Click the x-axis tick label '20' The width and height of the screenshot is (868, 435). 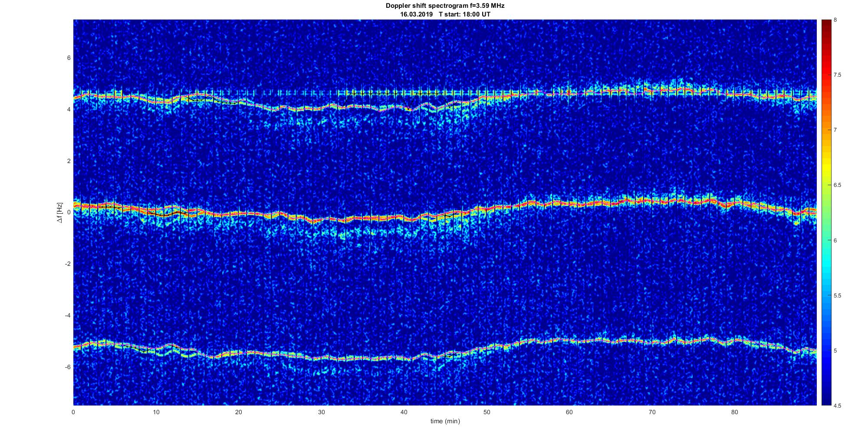coord(239,412)
